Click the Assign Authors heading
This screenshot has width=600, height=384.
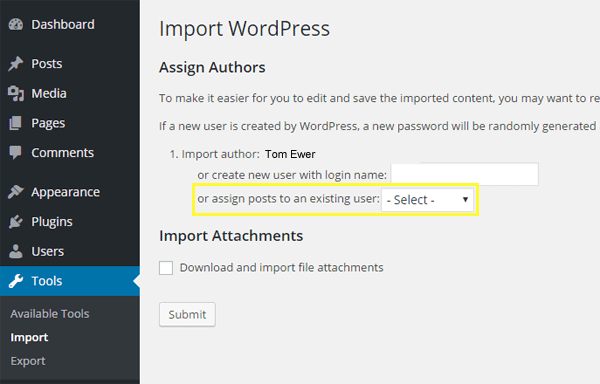click(212, 68)
